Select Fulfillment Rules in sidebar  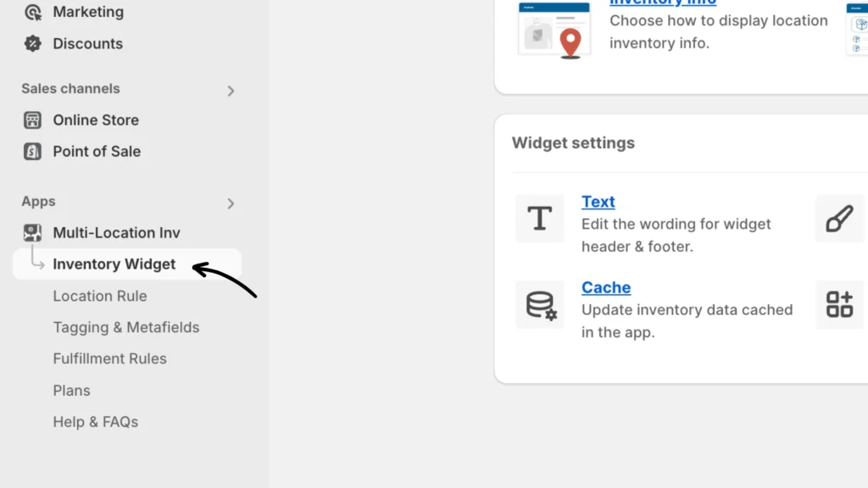tap(110, 358)
